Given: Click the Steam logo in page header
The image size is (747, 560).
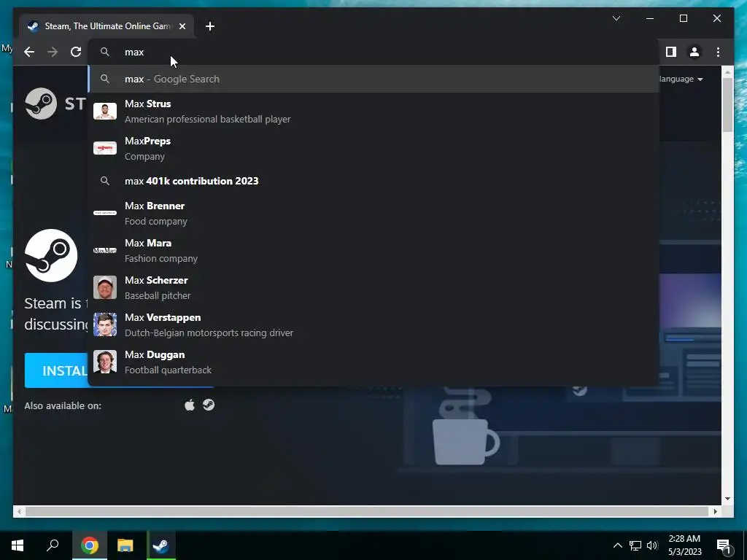Looking at the screenshot, I should (x=55, y=104).
